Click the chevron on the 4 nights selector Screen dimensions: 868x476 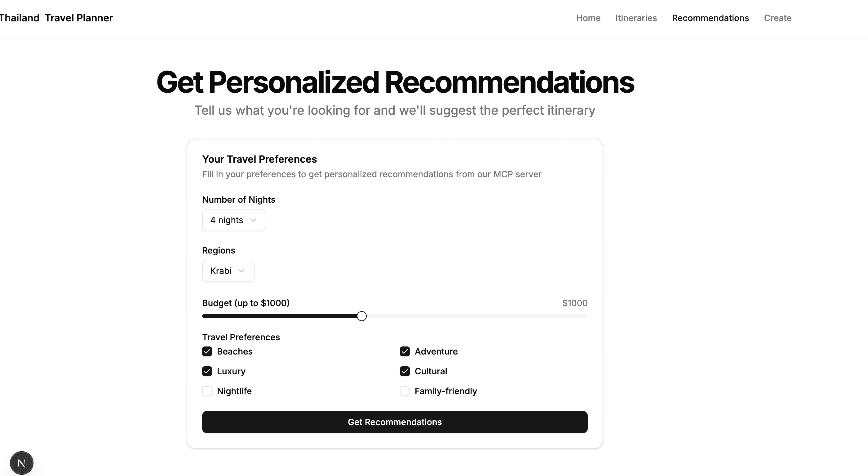pyautogui.click(x=253, y=220)
